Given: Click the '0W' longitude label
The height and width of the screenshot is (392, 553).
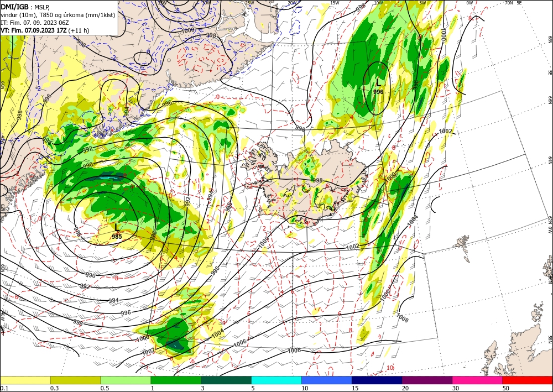Looking at the screenshot, I should tap(469, 3).
